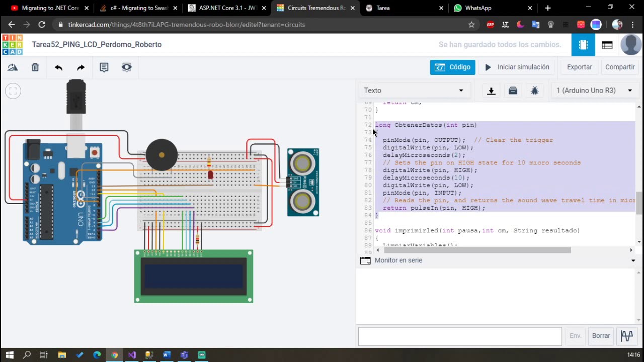Click the Compartir button
This screenshot has width=644, height=362.
tap(620, 67)
